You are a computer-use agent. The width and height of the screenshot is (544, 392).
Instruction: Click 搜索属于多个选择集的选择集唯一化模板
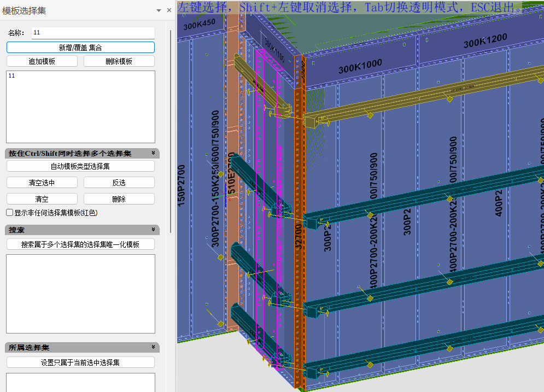point(80,244)
